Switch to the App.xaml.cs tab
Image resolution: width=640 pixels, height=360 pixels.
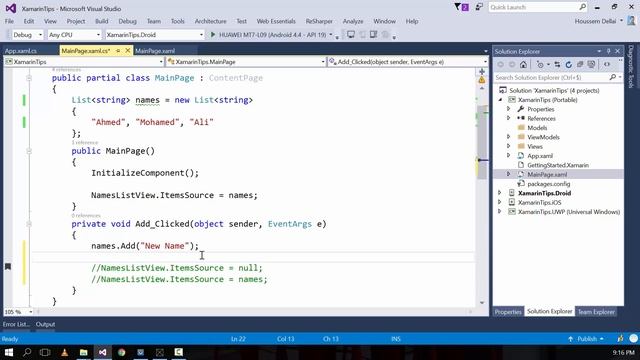(21, 51)
